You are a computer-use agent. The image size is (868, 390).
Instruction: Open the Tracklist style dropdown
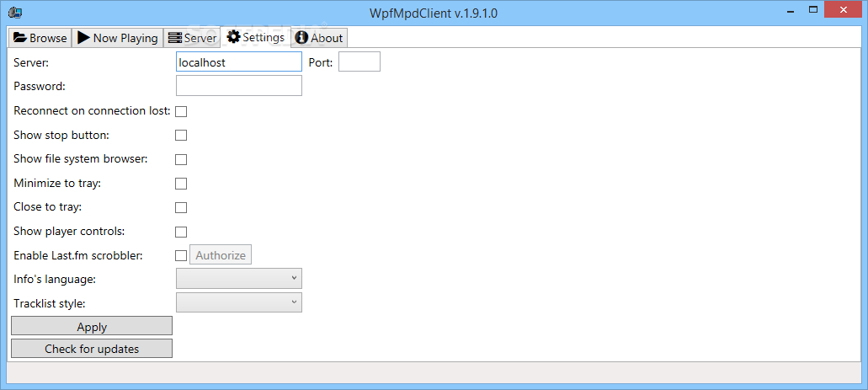(x=238, y=302)
